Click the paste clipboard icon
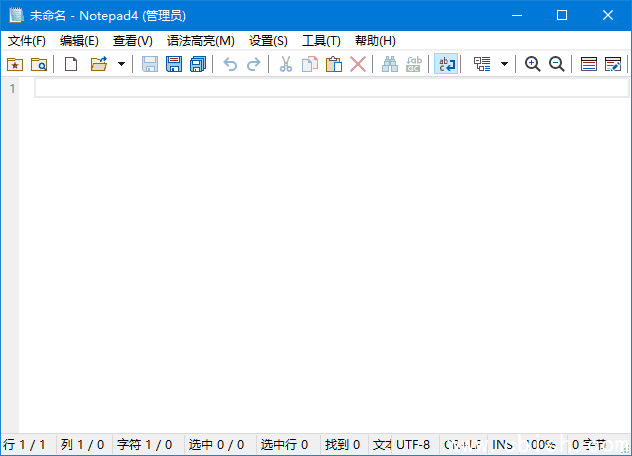Viewport: 632px width, 456px height. pos(334,64)
